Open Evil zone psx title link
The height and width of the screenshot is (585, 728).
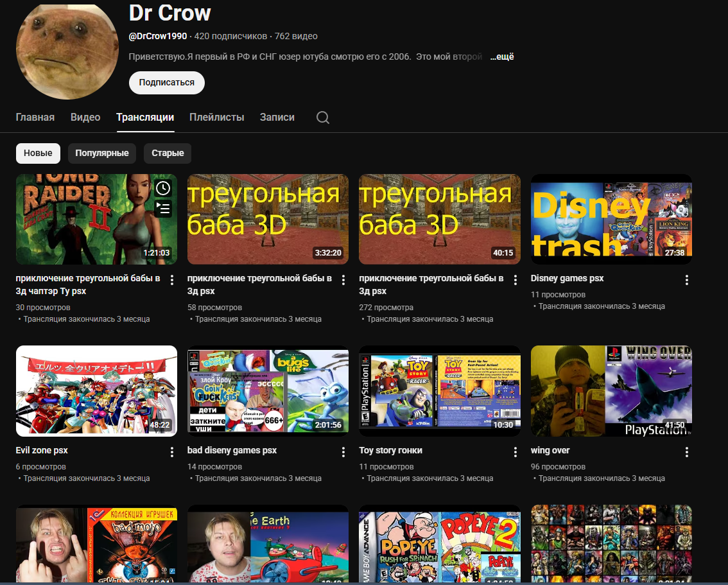tap(42, 450)
